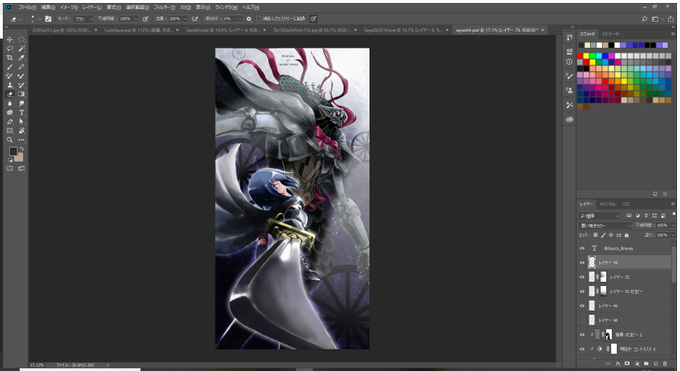Change the screen mode
Viewport: 680px width, 371px height.
[x=21, y=168]
